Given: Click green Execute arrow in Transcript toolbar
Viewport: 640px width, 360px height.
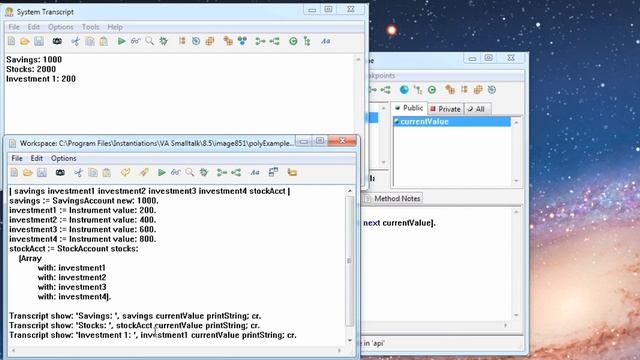Looking at the screenshot, I should [x=121, y=41].
